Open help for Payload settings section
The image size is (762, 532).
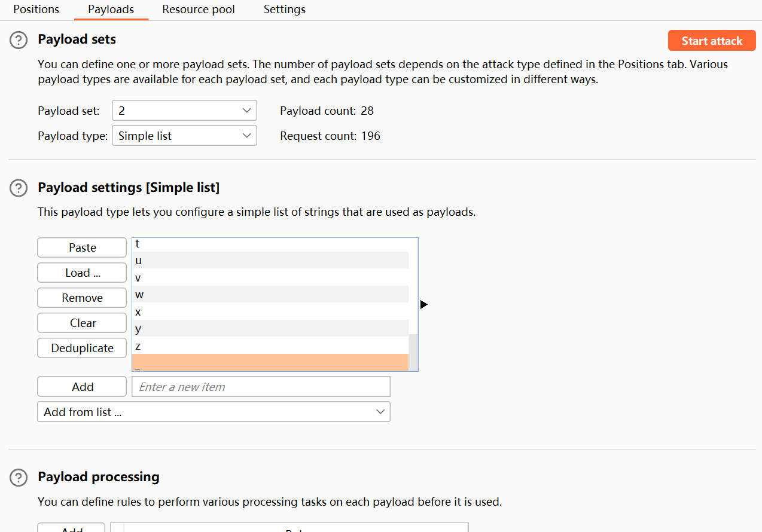point(19,188)
